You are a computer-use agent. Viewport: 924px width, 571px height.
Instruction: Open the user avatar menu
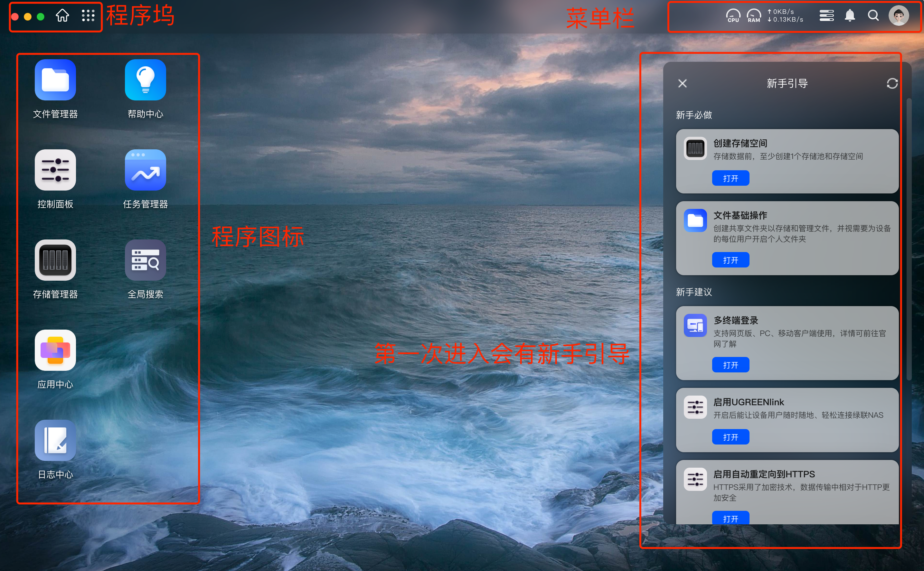tap(899, 15)
